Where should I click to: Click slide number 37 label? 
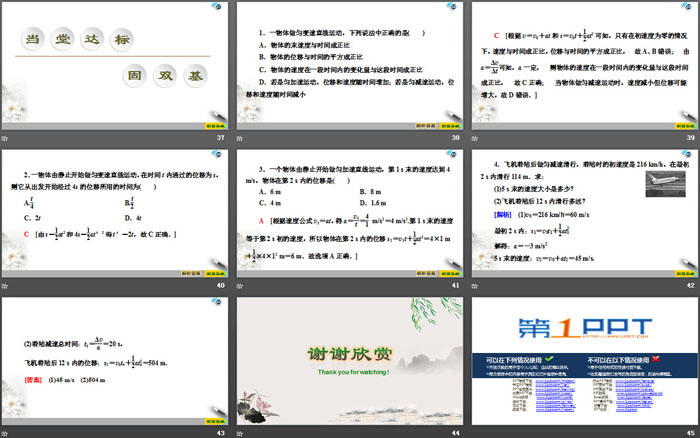221,138
